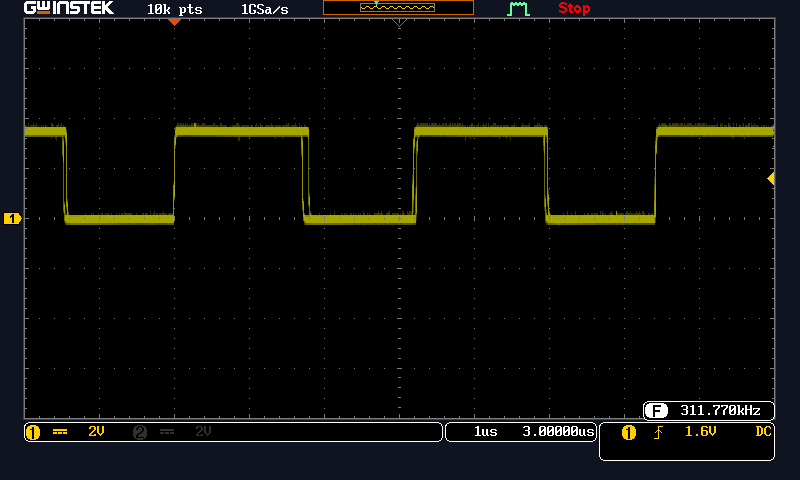Click the green acquisition mode waveform icon
Screen dimensions: 800x480
coord(518,9)
